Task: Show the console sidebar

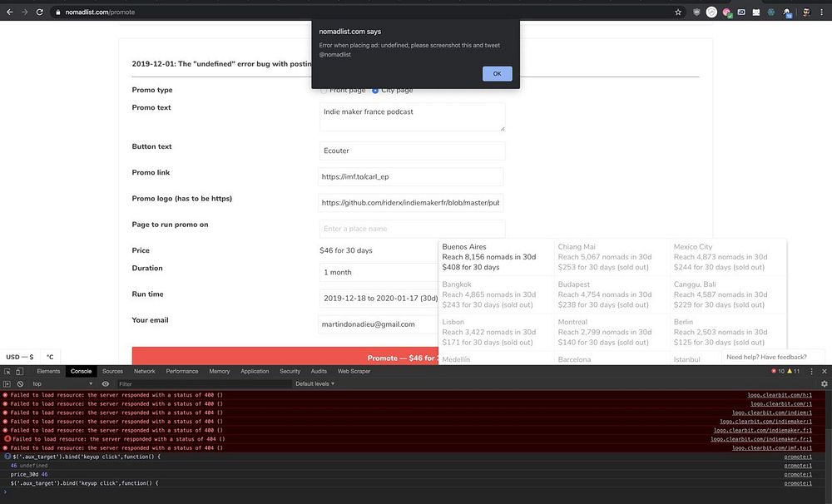Action: click(7, 383)
